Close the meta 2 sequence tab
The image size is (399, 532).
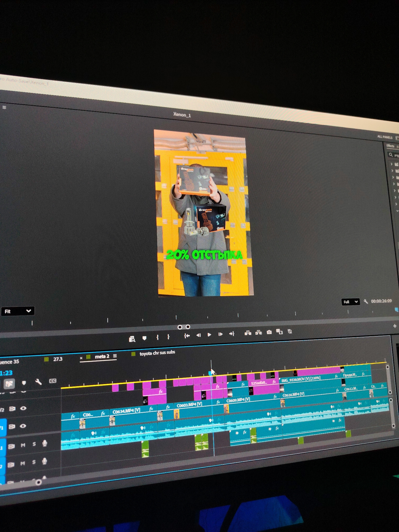81,358
